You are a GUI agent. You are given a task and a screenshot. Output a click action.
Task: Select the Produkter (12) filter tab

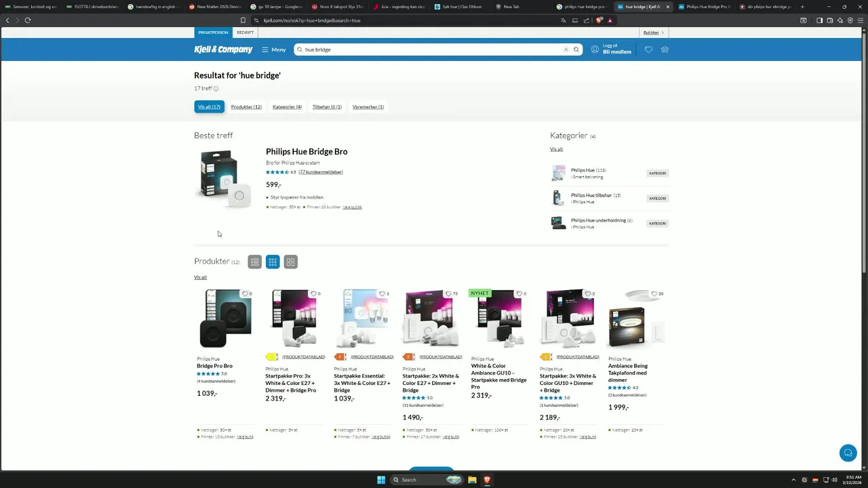point(246,106)
